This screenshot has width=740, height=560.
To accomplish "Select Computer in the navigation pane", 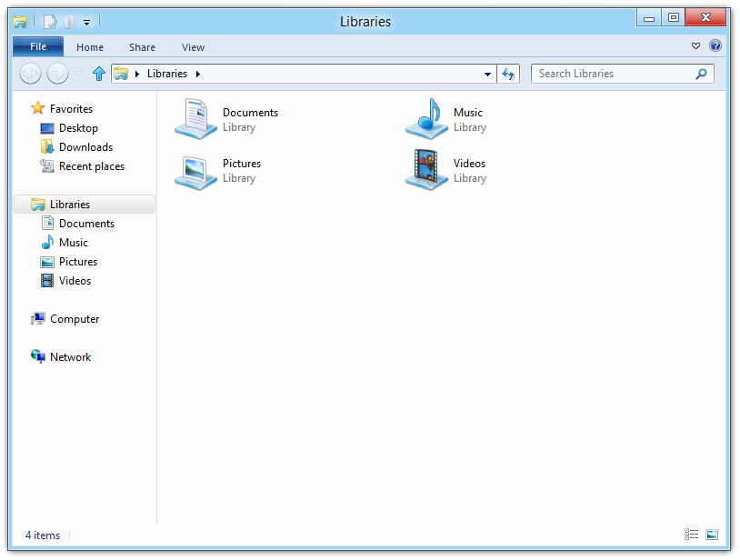I will click(x=75, y=319).
